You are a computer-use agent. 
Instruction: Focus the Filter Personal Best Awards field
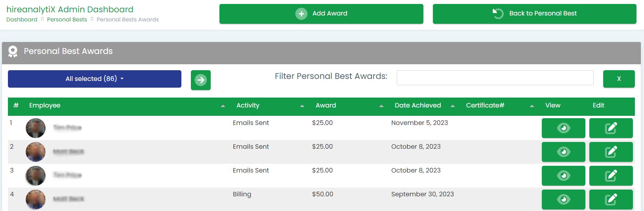coord(495,78)
